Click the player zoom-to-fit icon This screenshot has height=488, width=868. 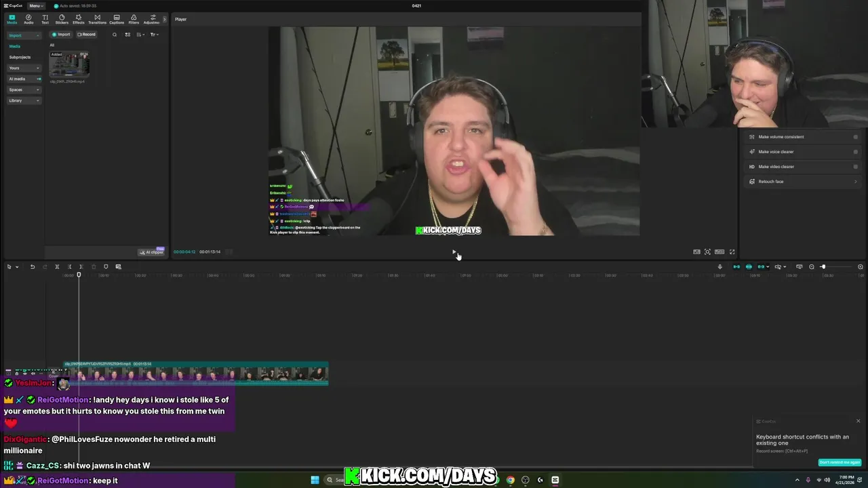(707, 252)
